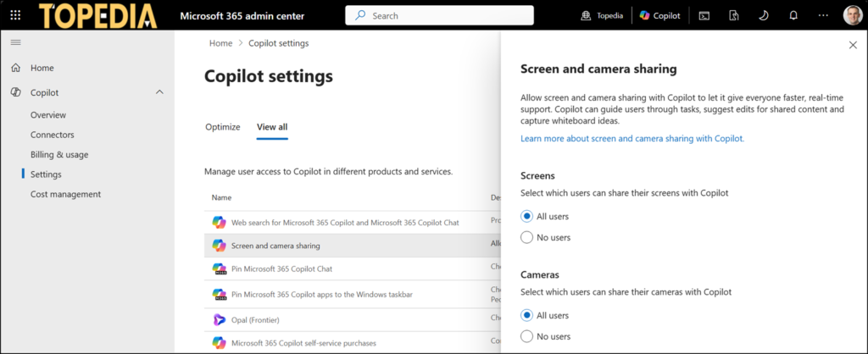Open Settings in the sidebar
This screenshot has width=868, height=354.
pos(46,174)
